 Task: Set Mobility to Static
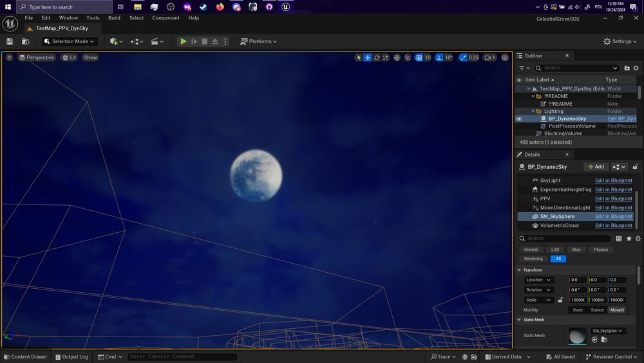pos(578,310)
